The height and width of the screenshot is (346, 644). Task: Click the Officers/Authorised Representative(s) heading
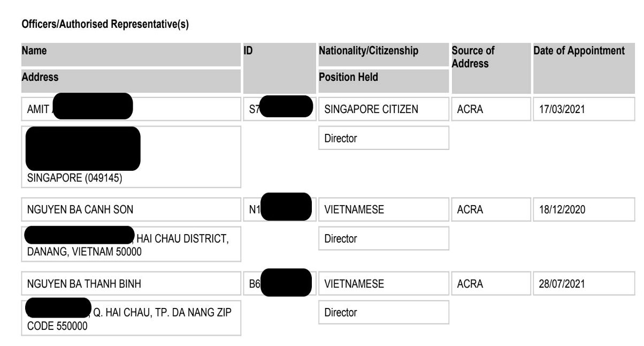(x=105, y=24)
